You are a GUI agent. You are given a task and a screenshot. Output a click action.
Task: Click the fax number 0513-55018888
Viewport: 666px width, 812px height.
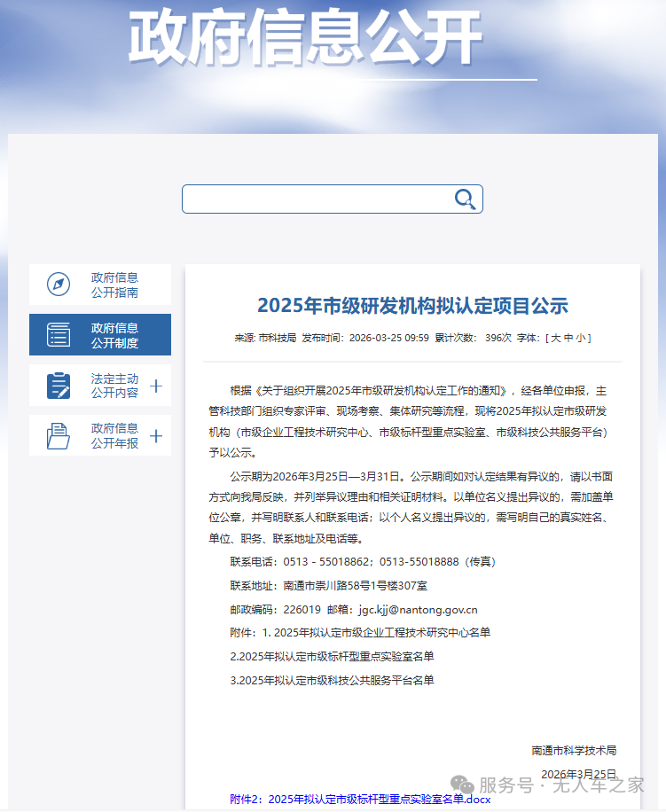pos(419,562)
